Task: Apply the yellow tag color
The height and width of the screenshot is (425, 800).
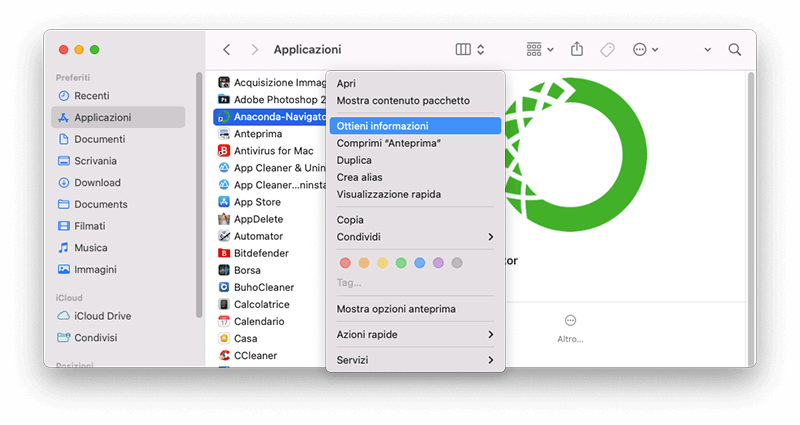Action: coord(383,263)
